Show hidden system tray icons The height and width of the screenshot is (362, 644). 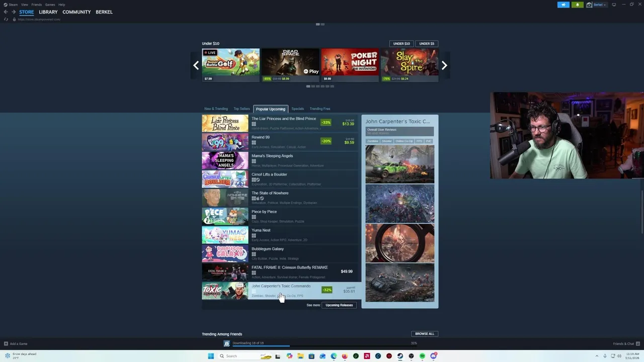click(x=597, y=356)
